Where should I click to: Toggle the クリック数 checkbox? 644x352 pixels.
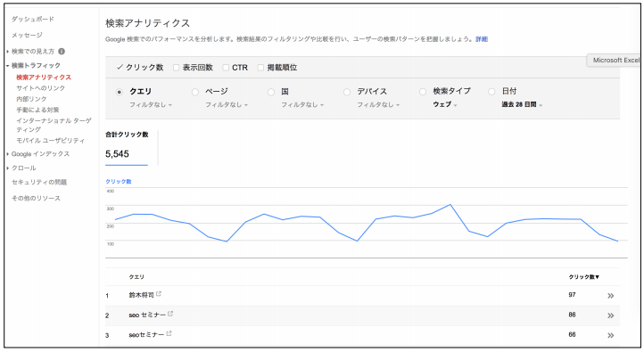coord(120,67)
